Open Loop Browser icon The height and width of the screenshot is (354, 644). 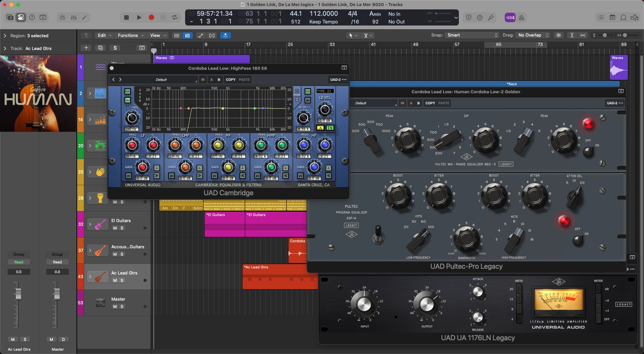click(623, 17)
